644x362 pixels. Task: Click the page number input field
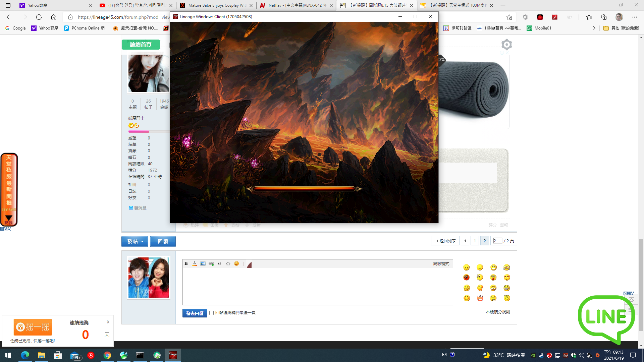(498, 241)
